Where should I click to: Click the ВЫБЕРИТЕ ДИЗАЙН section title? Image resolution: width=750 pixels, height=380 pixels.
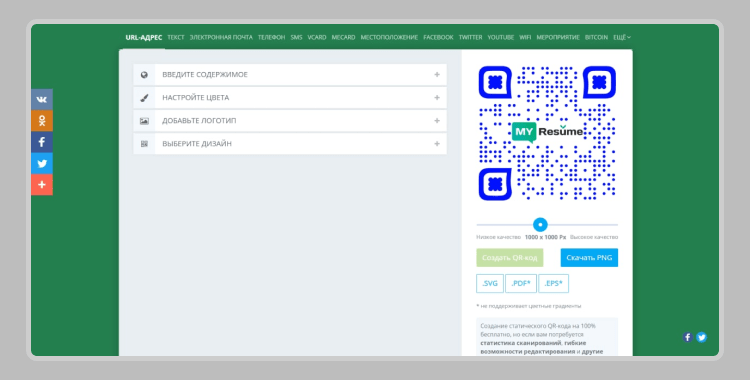[197, 144]
